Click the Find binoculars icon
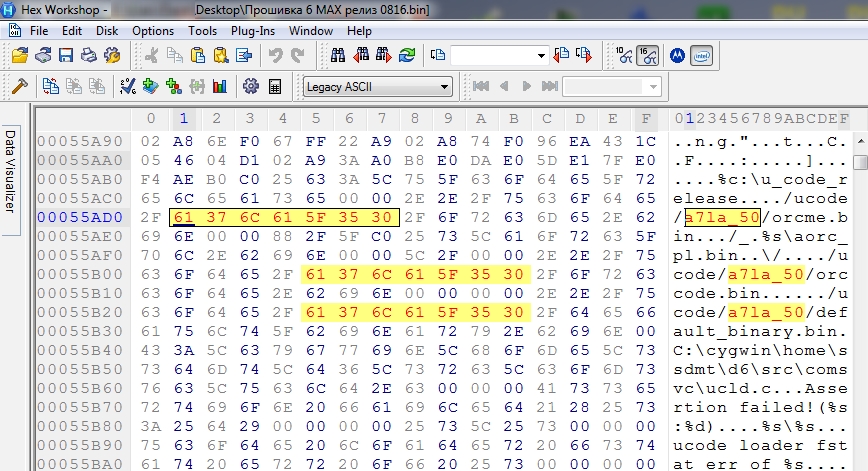This screenshot has width=868, height=471. (x=337, y=56)
